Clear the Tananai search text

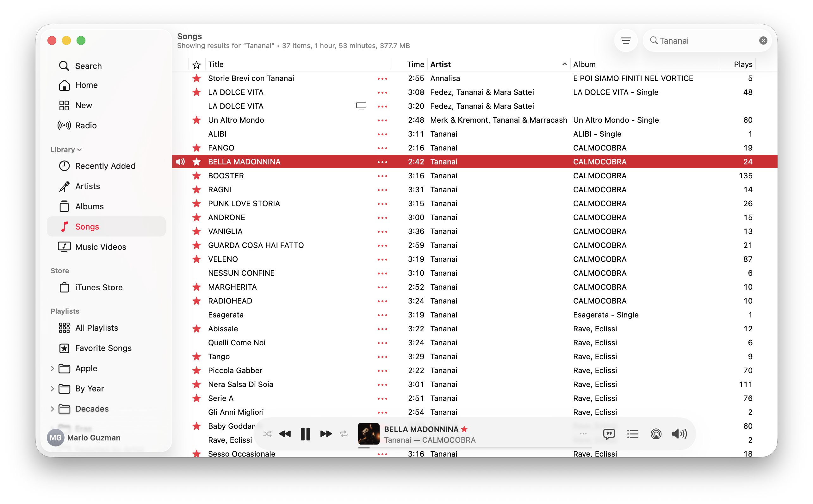(763, 41)
